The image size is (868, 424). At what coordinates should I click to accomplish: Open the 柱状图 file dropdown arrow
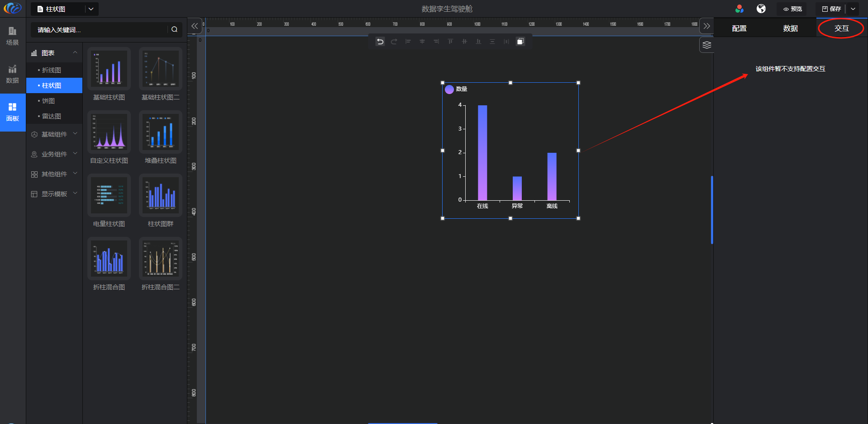pos(91,9)
